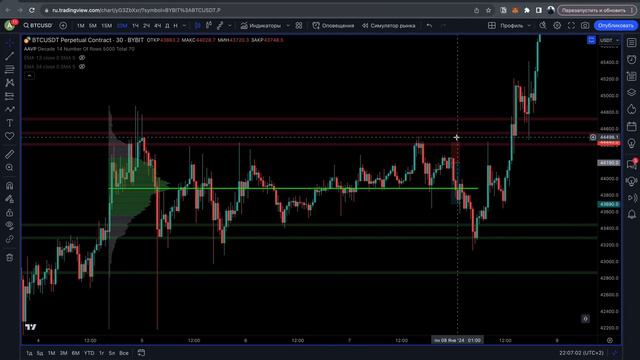The image size is (640, 360).
Task: Select the 15M timeframe
Action: 106,26
